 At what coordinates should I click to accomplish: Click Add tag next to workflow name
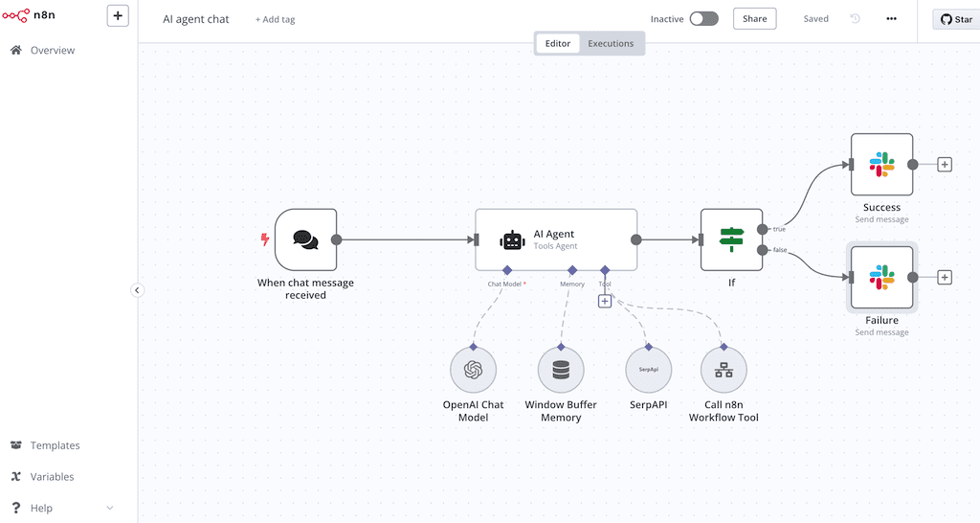[x=275, y=19]
